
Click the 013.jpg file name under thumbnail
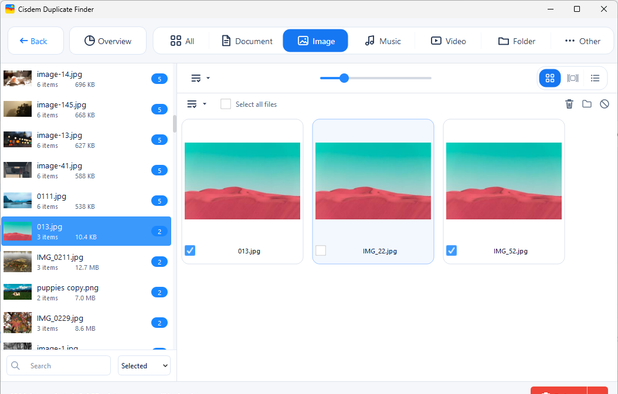[249, 251]
